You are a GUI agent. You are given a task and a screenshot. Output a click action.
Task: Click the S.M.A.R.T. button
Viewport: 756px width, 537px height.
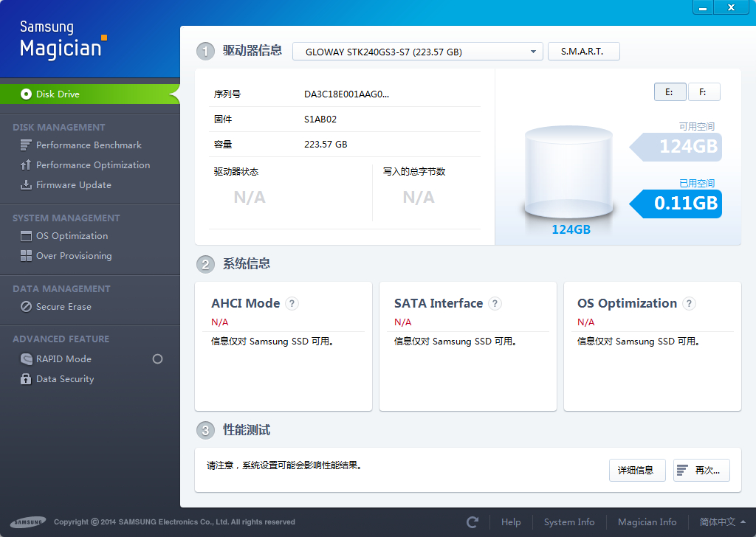tap(583, 52)
